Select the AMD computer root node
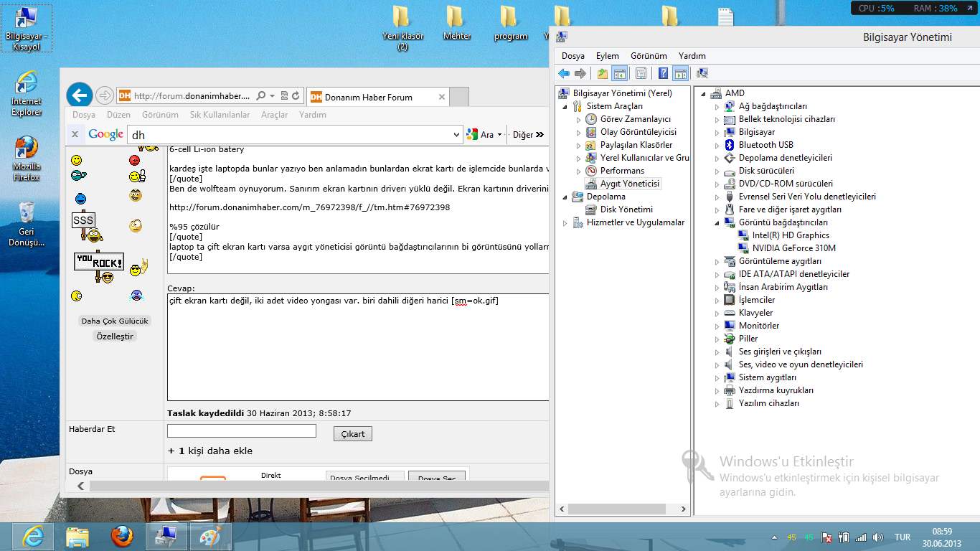The image size is (980, 551). click(735, 93)
